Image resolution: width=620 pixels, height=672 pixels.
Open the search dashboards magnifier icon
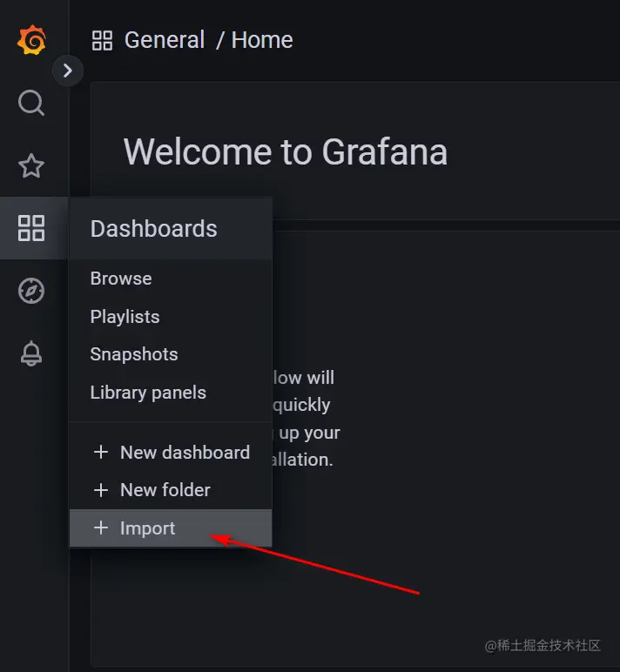coord(31,103)
